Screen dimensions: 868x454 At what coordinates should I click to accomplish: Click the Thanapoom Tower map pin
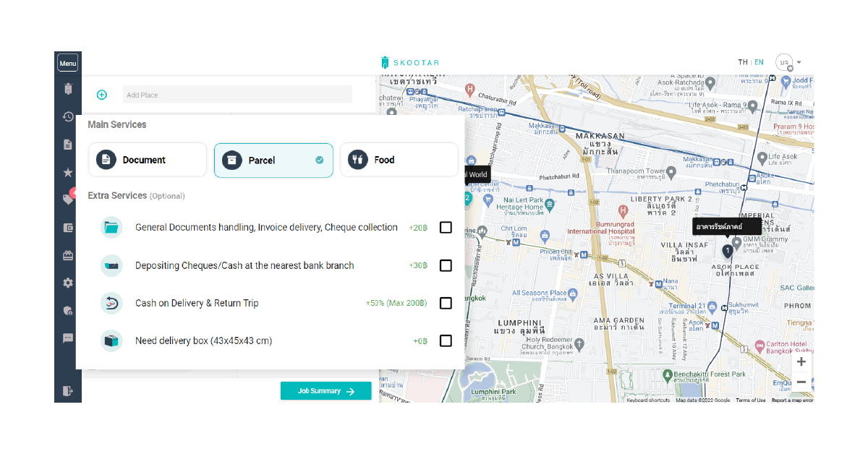point(672,173)
